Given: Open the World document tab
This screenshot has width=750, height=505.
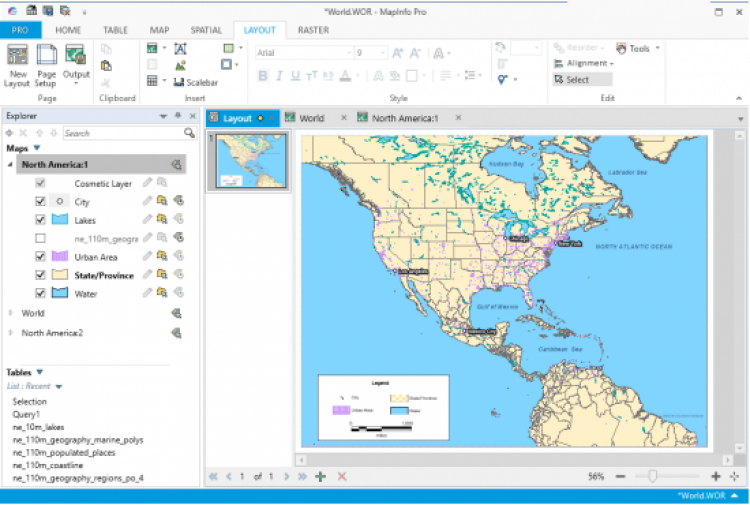Looking at the screenshot, I should (x=311, y=118).
